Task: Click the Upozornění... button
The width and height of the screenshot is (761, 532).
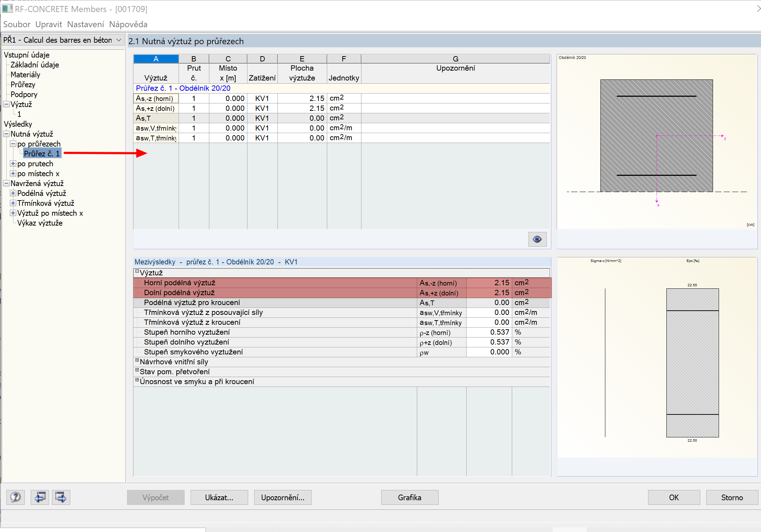Action: pyautogui.click(x=282, y=497)
